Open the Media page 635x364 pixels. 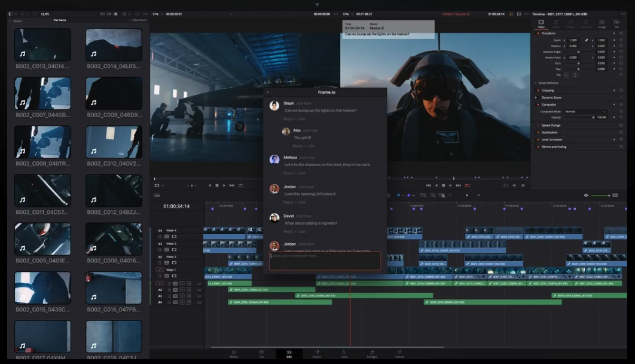234,354
